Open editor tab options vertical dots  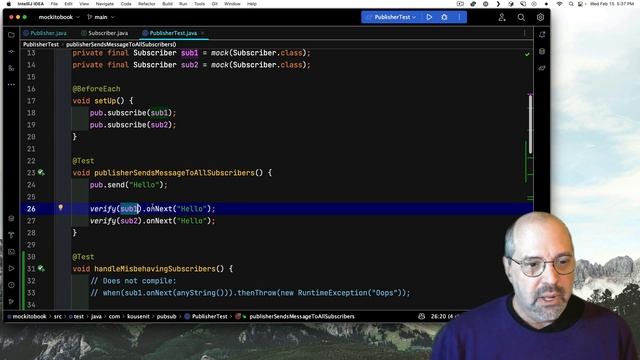point(524,33)
